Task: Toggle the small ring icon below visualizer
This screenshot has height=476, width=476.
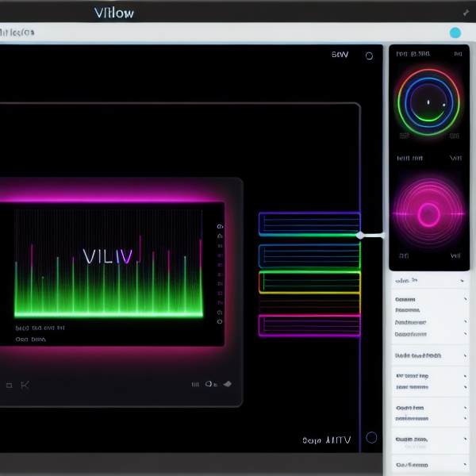Action: 209,384
